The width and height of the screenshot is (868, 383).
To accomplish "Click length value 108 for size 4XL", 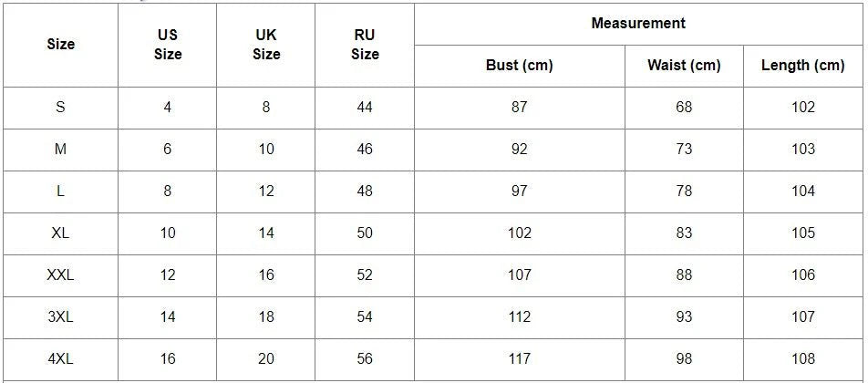I will click(x=803, y=359).
